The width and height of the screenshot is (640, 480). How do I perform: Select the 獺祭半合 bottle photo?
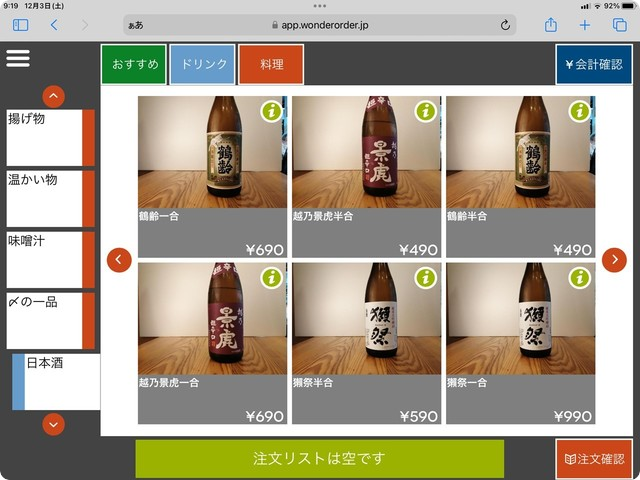tap(367, 319)
